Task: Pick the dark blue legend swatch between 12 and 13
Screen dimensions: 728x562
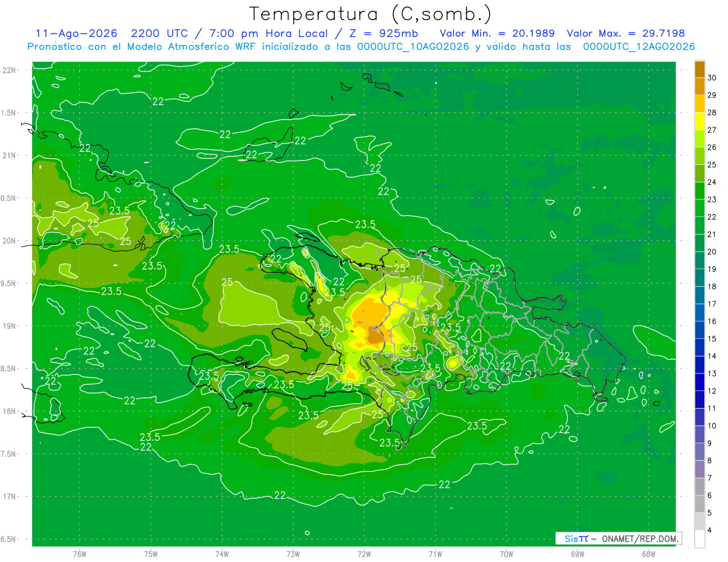Action: [699, 383]
